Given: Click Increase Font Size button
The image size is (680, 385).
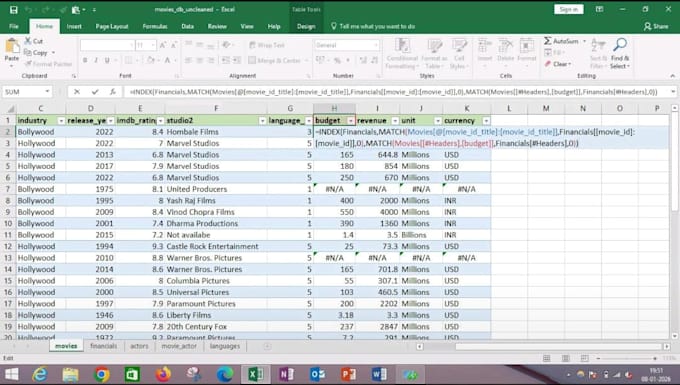Looking at the screenshot, I should click(x=163, y=45).
